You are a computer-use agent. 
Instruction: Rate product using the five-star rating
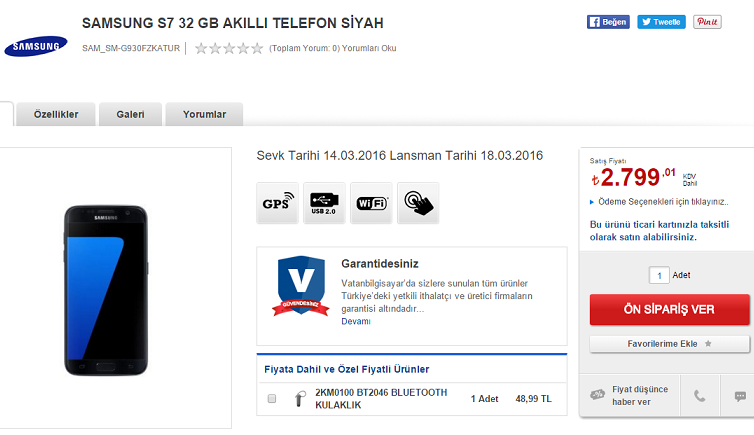[229, 48]
